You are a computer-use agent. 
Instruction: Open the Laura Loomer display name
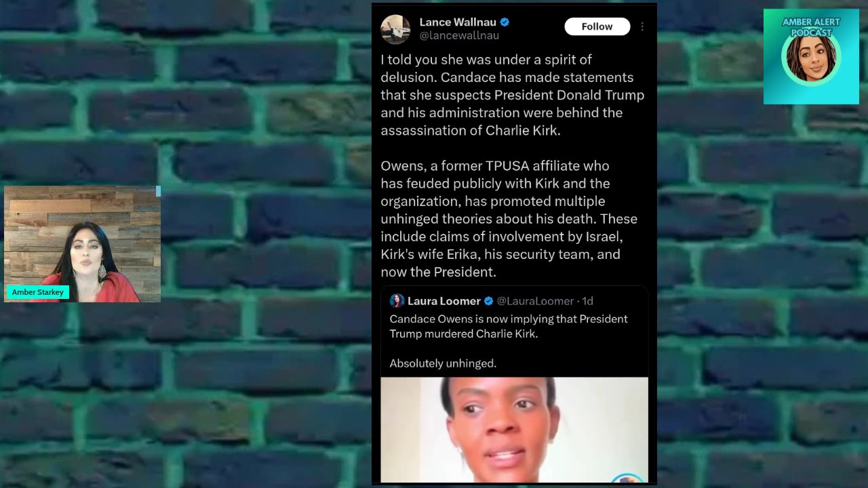[x=444, y=301]
